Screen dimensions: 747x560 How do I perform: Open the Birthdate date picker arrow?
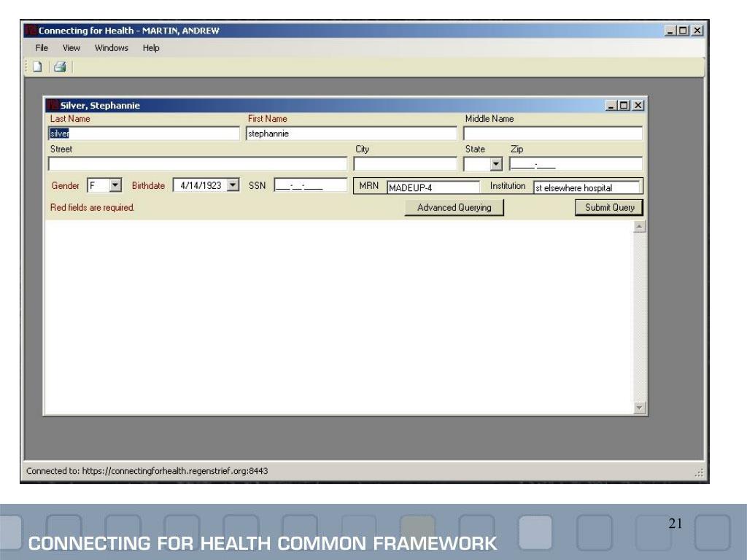click(233, 185)
